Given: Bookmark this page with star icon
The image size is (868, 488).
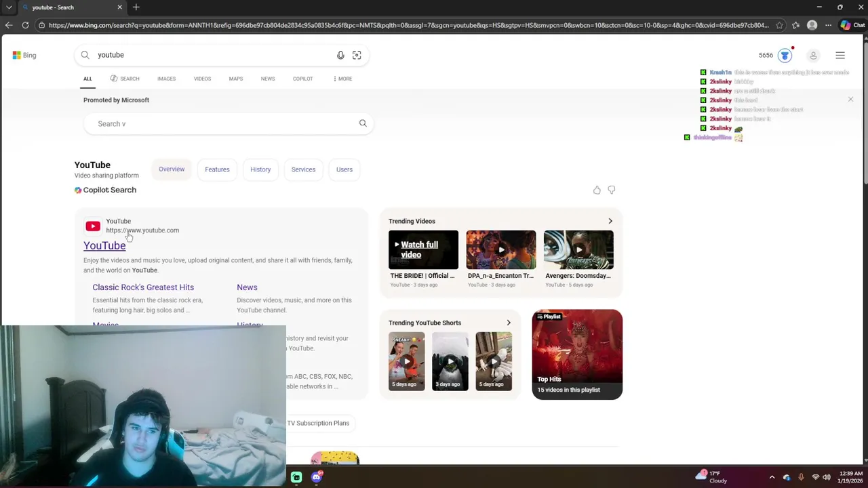Looking at the screenshot, I should pyautogui.click(x=779, y=25).
